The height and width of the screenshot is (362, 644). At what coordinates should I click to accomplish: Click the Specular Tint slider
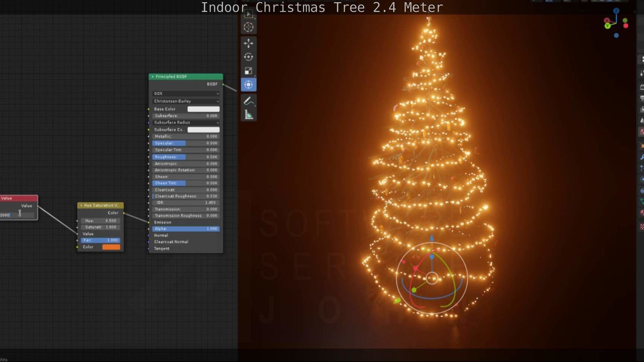pos(186,150)
